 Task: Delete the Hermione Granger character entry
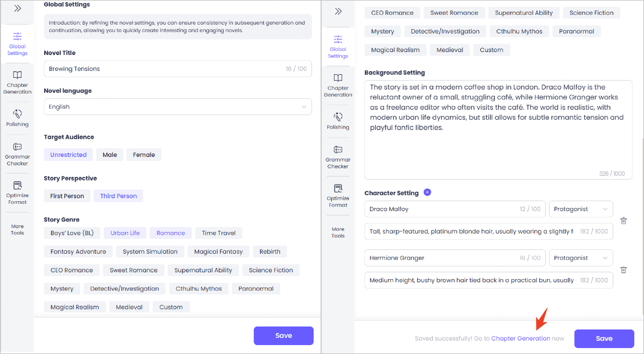(624, 270)
